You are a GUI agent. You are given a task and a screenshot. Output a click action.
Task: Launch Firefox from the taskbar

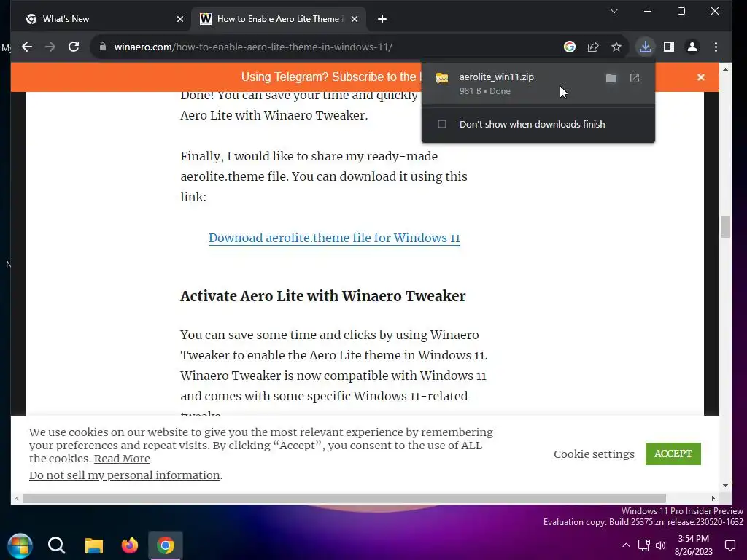coord(130,545)
